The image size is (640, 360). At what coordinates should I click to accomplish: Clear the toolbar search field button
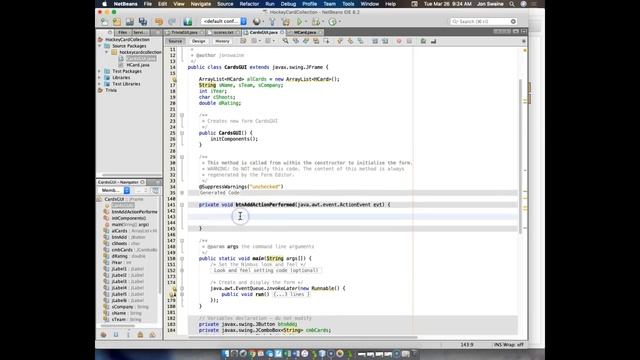pos(513,21)
